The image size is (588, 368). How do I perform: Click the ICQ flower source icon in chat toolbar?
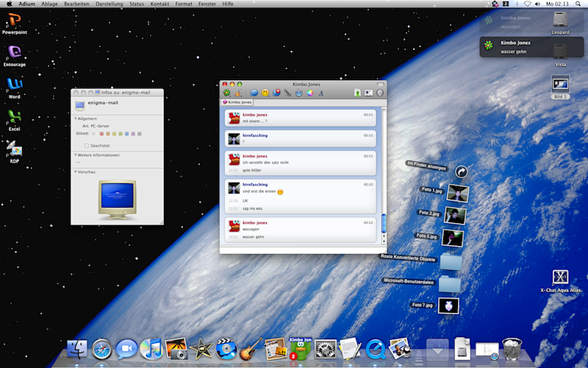(226, 93)
